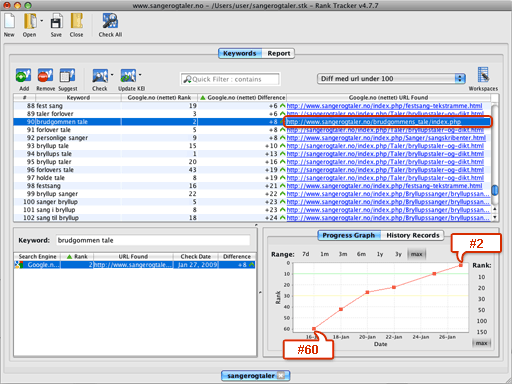
Task: Select the Google.n... search engine row
Action: click(135, 265)
